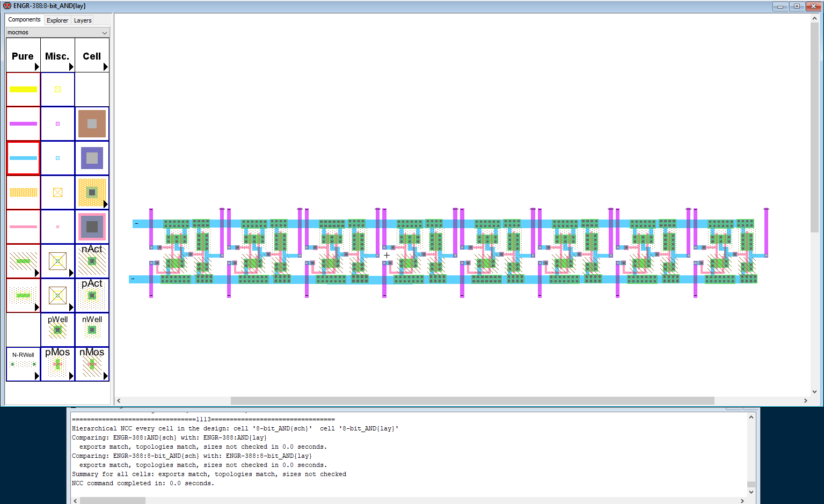
Task: Select the nAct contact component
Action: click(92, 261)
